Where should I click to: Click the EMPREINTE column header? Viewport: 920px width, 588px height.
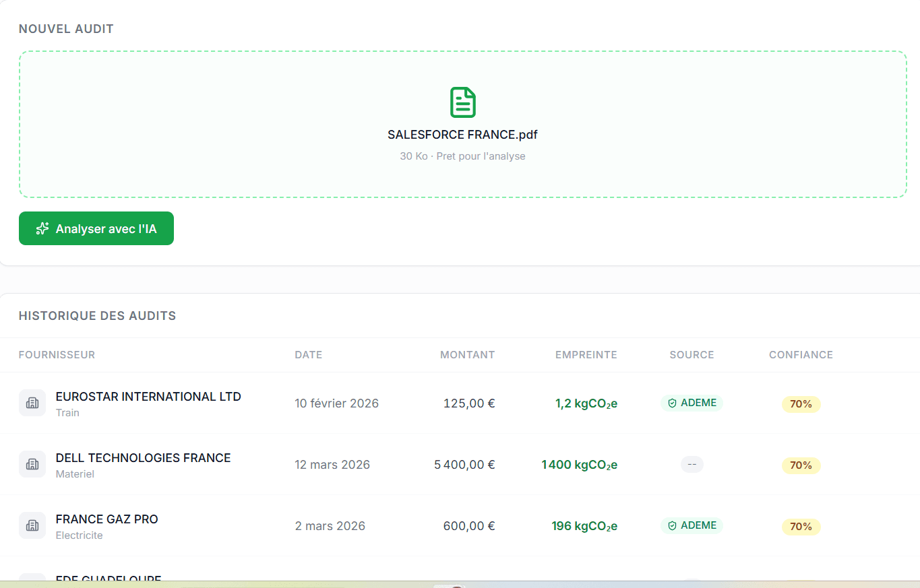[x=586, y=355]
